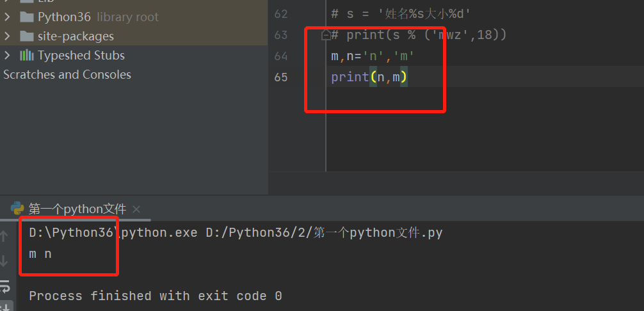
Task: Place cursor in commented line '# s = ...'
Action: (401, 14)
